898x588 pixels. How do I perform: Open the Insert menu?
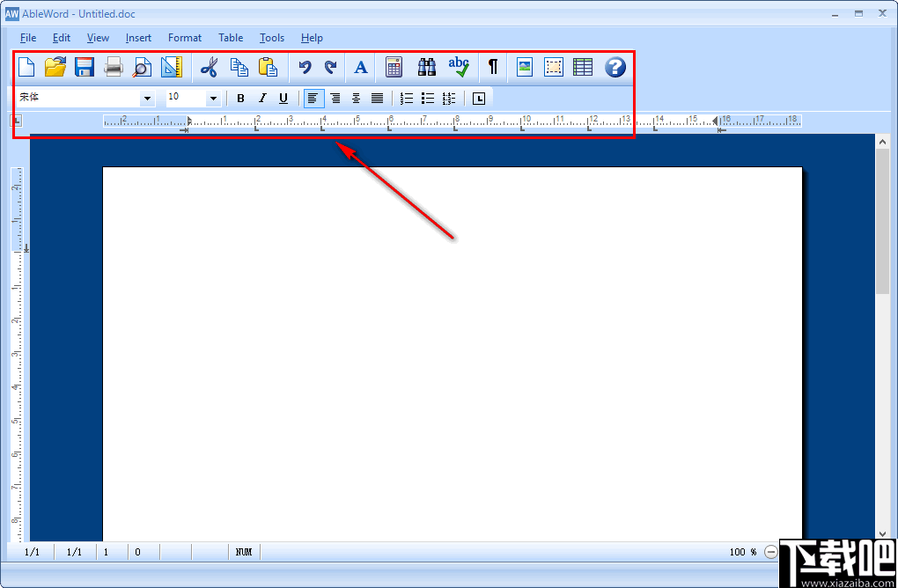point(138,38)
